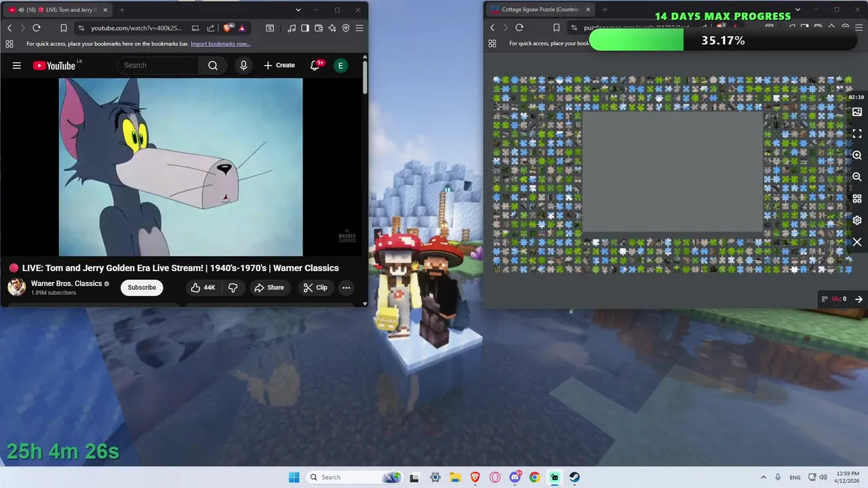This screenshot has width=868, height=488.
Task: Zoom out on the jigsaw puzzle
Action: (857, 177)
